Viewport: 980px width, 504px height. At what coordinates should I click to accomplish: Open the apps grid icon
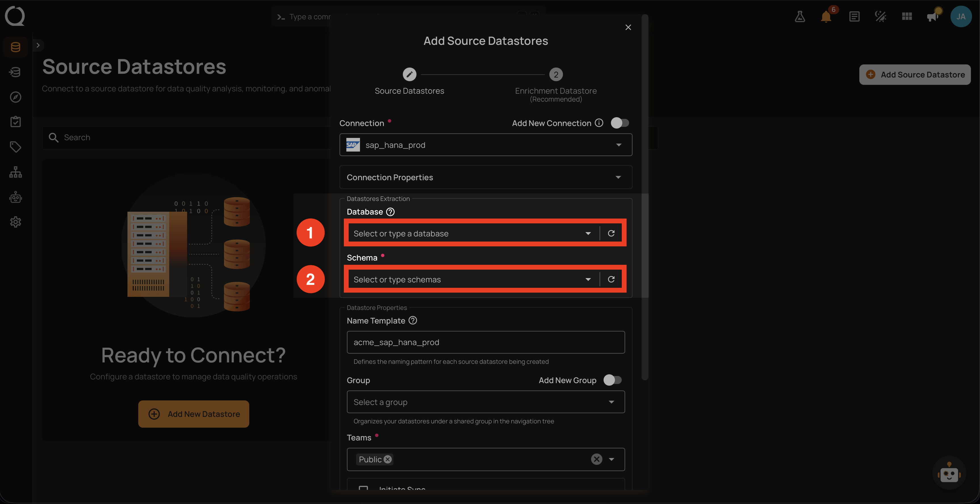(x=907, y=16)
